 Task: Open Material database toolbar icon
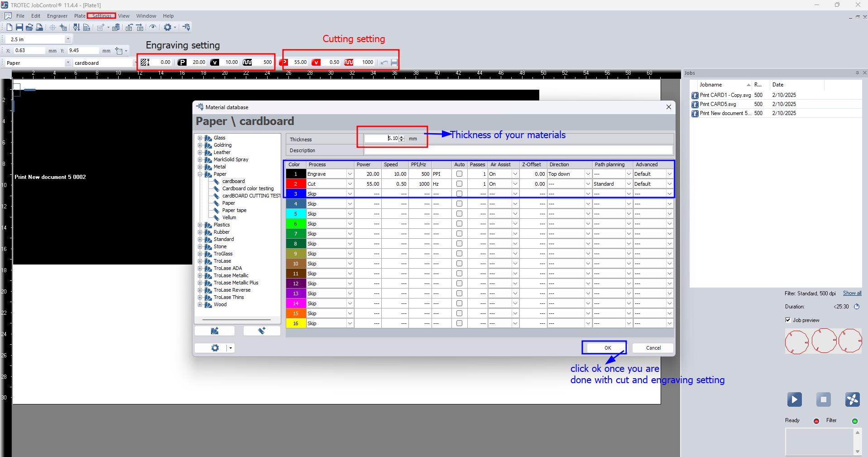click(187, 27)
